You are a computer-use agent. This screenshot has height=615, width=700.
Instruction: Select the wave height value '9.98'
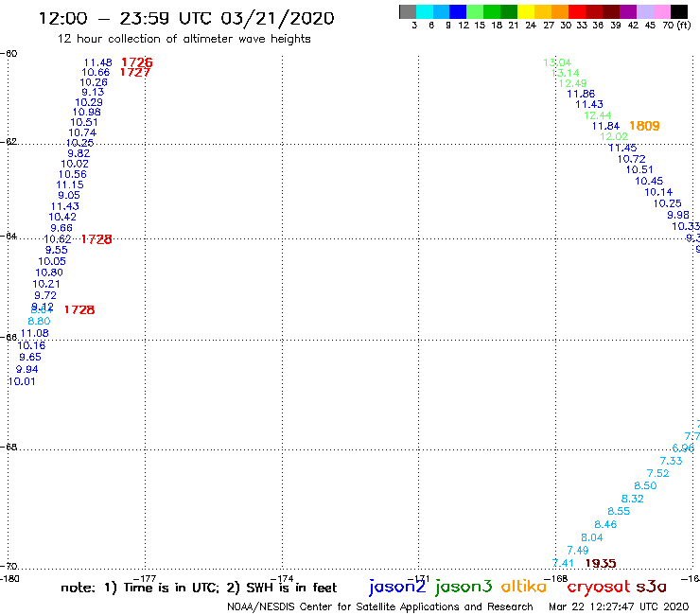pos(678,215)
